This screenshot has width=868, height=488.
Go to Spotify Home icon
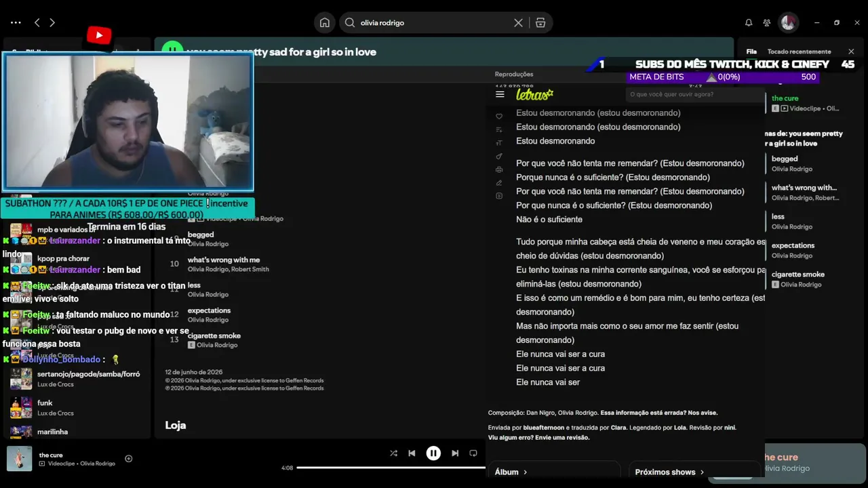tap(325, 22)
